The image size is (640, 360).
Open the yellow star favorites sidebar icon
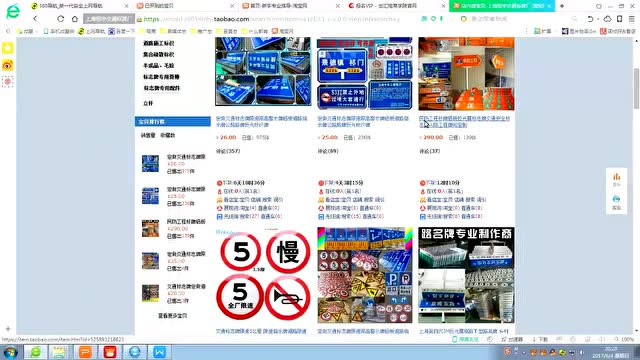pos(7,48)
